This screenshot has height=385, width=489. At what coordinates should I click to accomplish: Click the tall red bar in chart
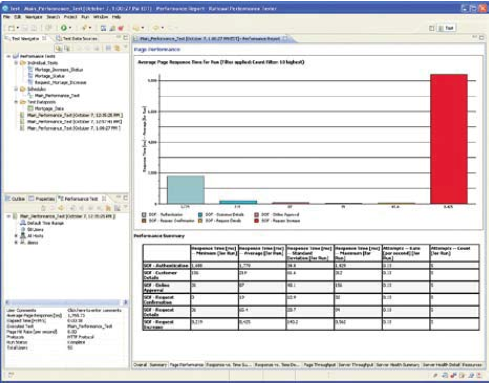pos(449,139)
